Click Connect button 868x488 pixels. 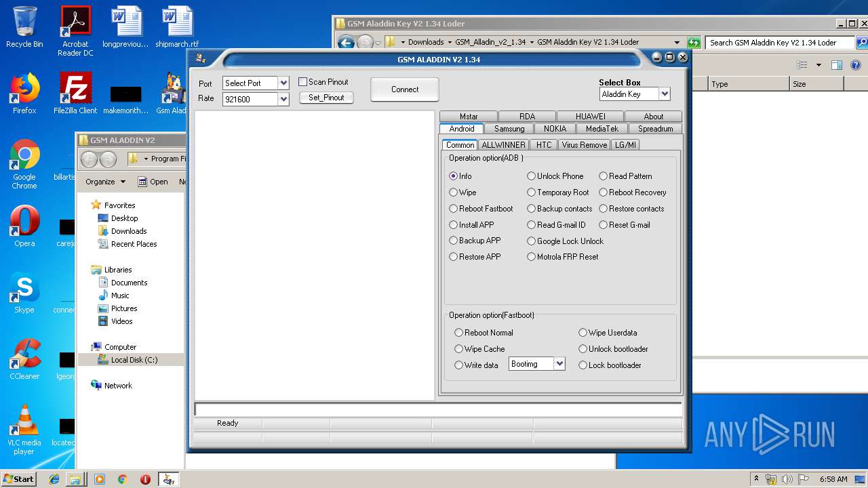pos(405,89)
